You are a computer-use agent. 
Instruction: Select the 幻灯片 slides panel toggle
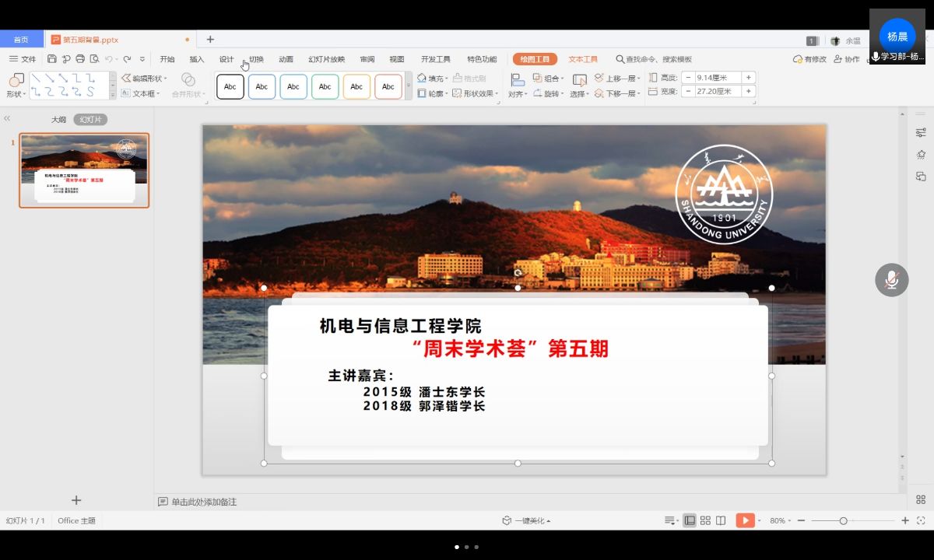(90, 120)
